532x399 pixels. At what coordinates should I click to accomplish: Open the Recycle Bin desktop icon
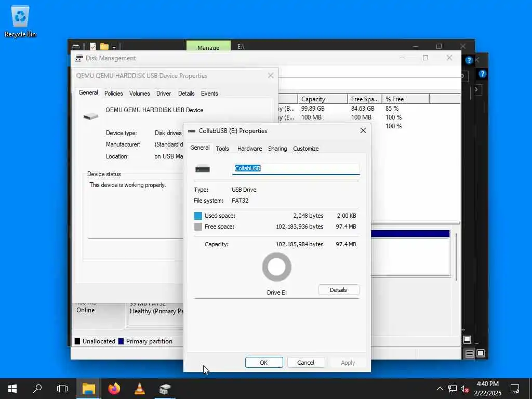click(20, 22)
